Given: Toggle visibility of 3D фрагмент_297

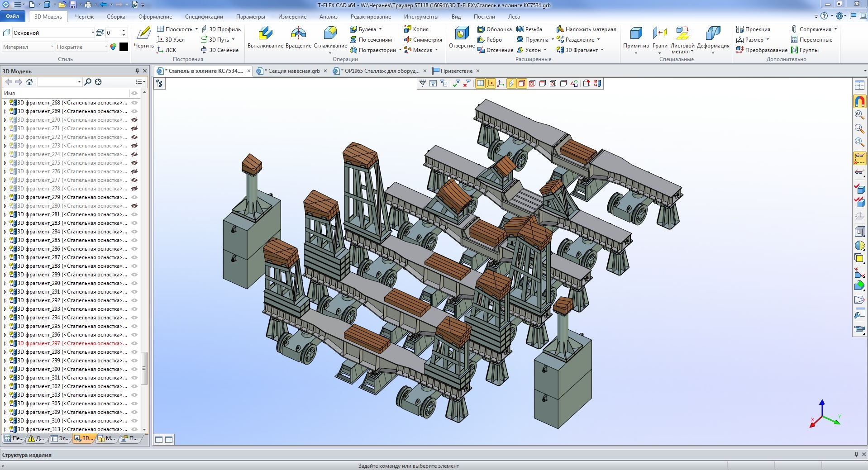Looking at the screenshot, I should point(134,343).
